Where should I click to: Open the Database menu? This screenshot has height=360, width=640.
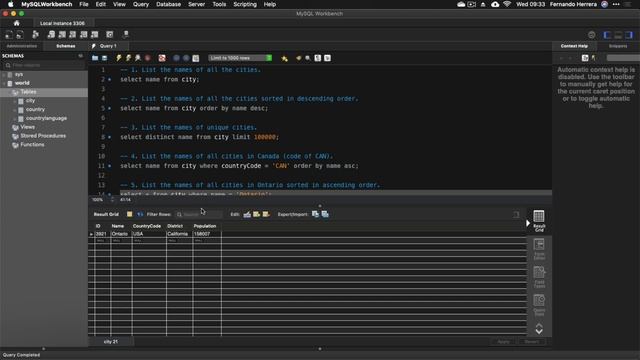[169, 4]
